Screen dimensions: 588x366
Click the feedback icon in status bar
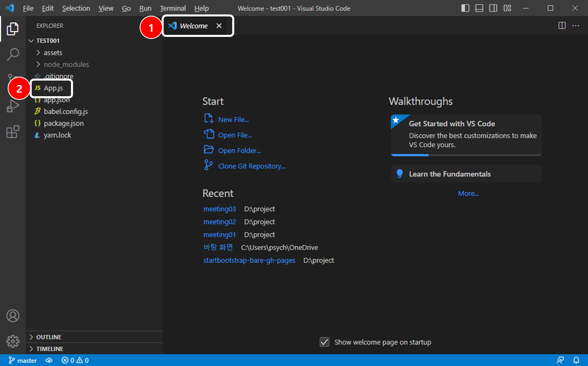point(560,360)
